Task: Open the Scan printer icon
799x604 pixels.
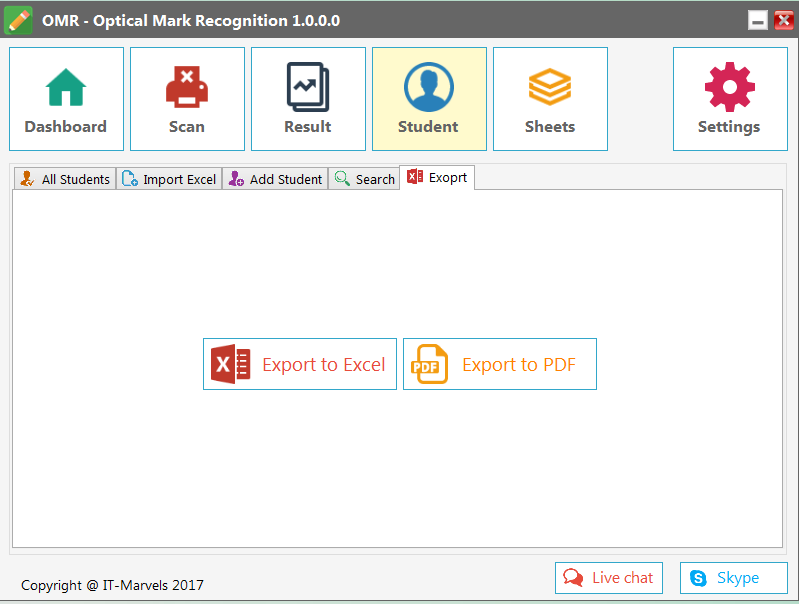Action: click(187, 87)
